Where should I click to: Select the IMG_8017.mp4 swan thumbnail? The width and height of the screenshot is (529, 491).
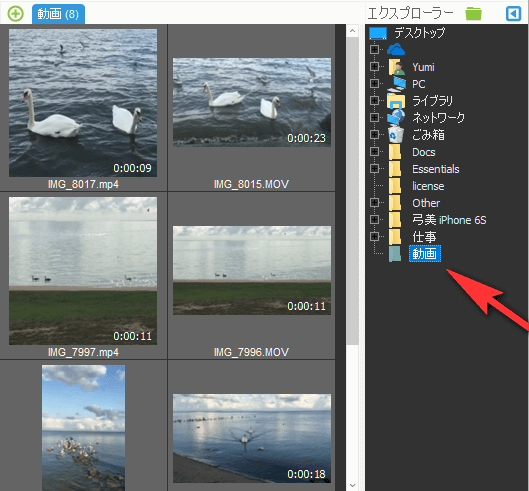[83, 103]
